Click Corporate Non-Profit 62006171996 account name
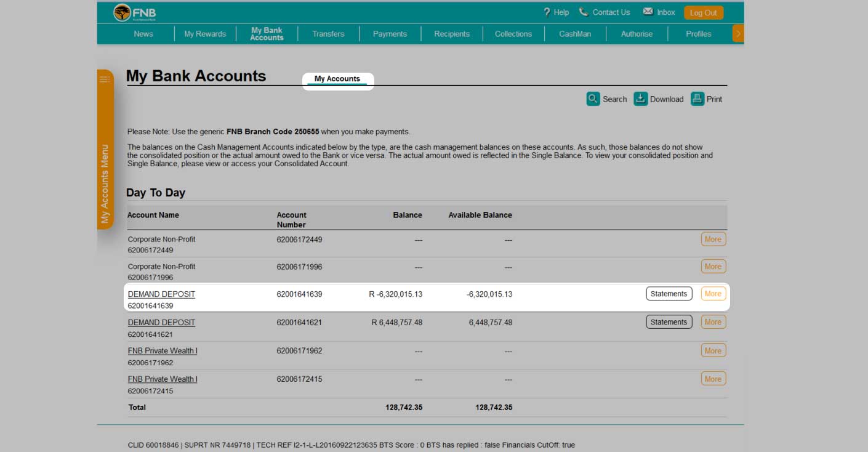 point(161,267)
